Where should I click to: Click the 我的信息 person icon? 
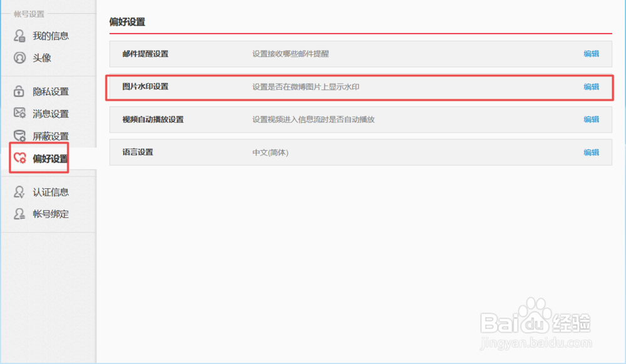[19, 36]
